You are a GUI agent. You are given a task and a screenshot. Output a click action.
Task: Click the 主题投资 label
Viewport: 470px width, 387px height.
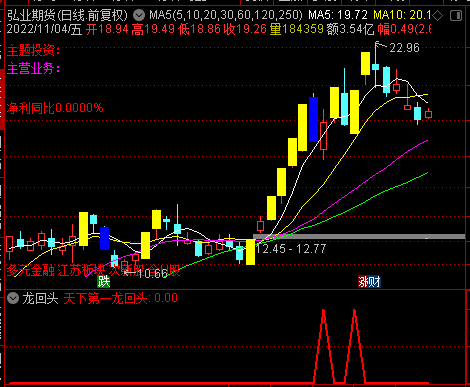tap(33, 51)
